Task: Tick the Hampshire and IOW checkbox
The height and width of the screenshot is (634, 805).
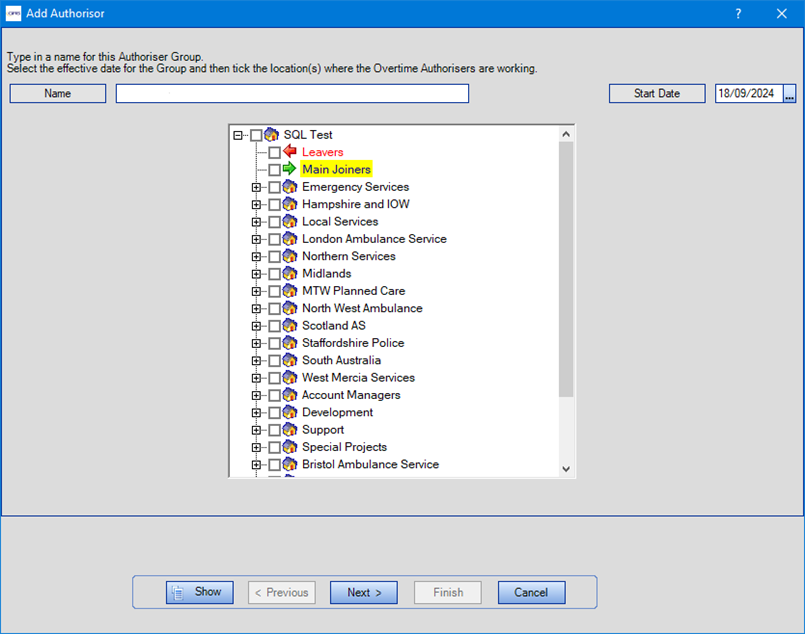Action: (x=275, y=205)
